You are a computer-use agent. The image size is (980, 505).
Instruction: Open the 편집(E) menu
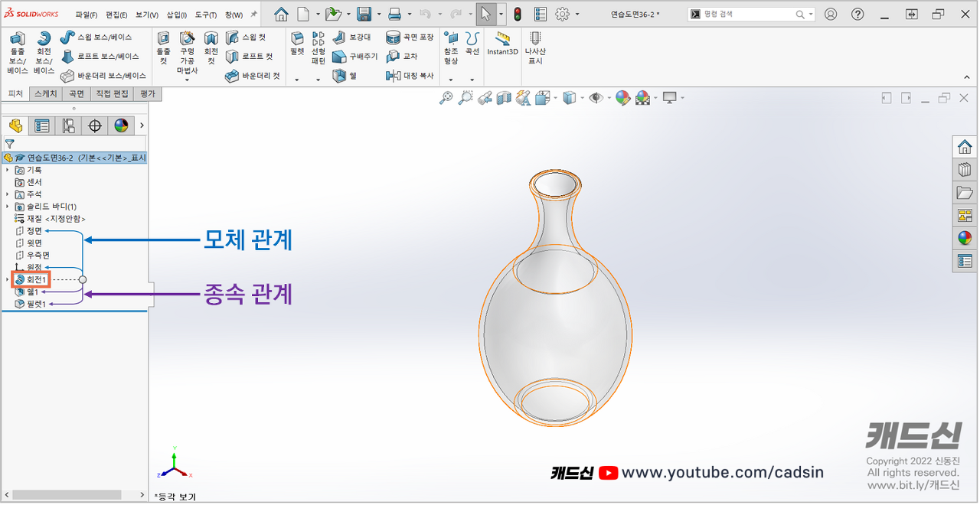(117, 15)
